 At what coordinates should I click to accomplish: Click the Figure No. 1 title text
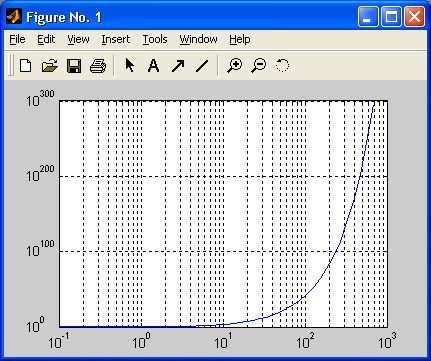(x=64, y=17)
